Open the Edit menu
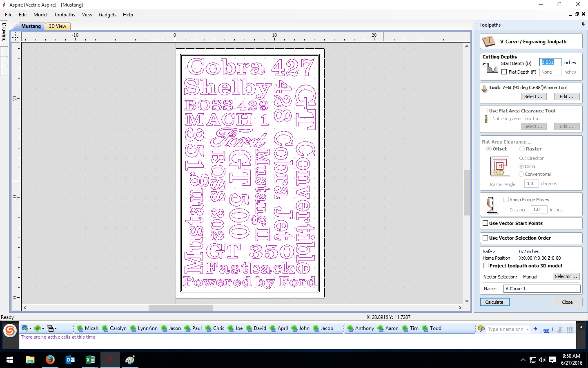588x368 pixels. [x=23, y=15]
